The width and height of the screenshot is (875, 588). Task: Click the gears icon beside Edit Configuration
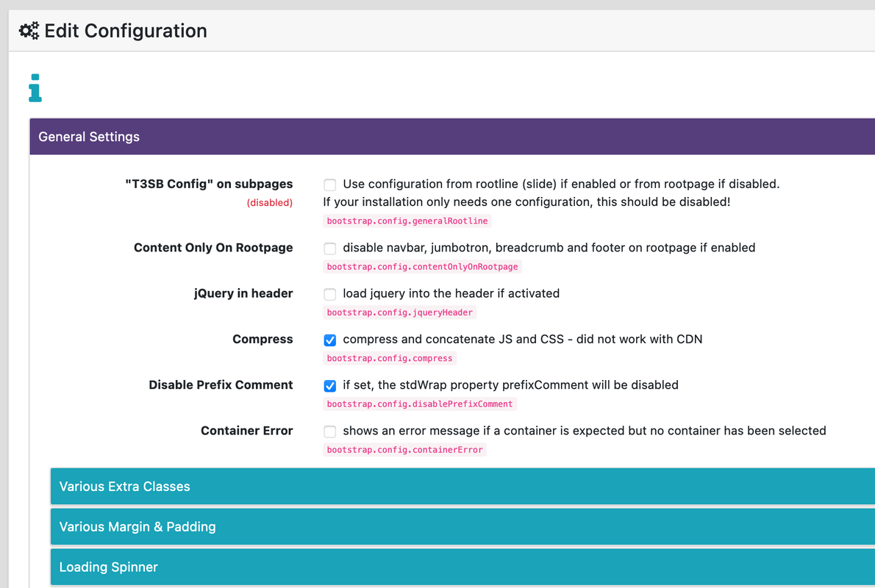pos(29,31)
